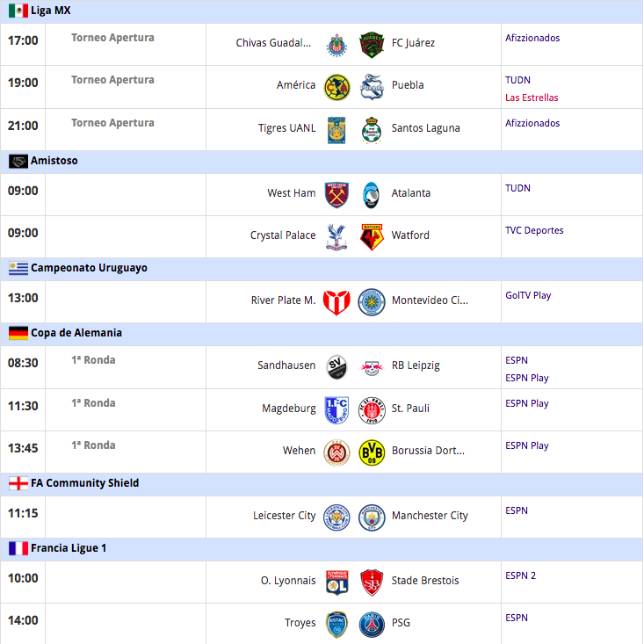This screenshot has width=644, height=644.
Task: Open the Las Estrellas channel link
Action: coord(532,98)
